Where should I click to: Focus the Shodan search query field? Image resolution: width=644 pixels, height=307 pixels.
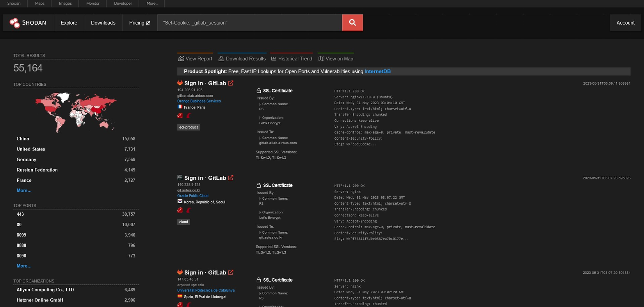tap(250, 23)
